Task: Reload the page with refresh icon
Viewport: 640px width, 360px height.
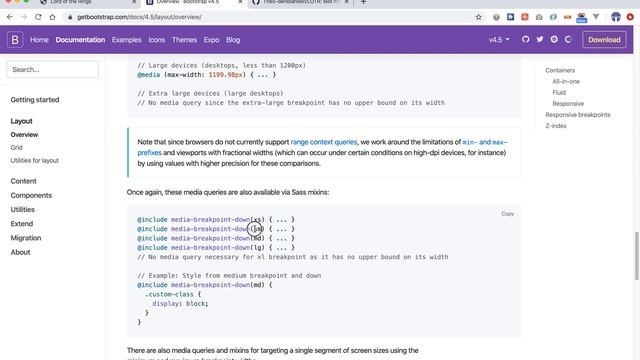Action: coord(38,17)
